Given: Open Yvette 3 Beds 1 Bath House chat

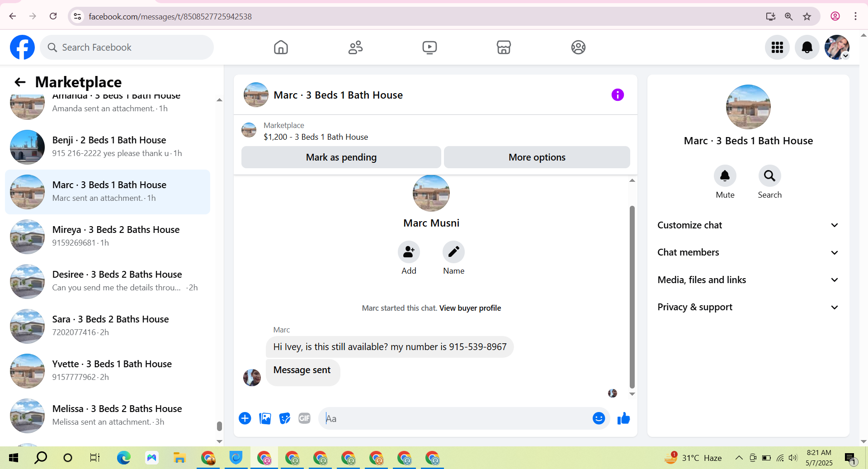Looking at the screenshot, I should pyautogui.click(x=108, y=371).
